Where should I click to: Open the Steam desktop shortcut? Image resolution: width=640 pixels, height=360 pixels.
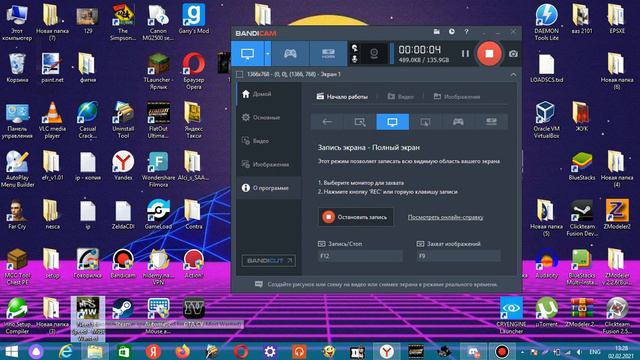123,312
